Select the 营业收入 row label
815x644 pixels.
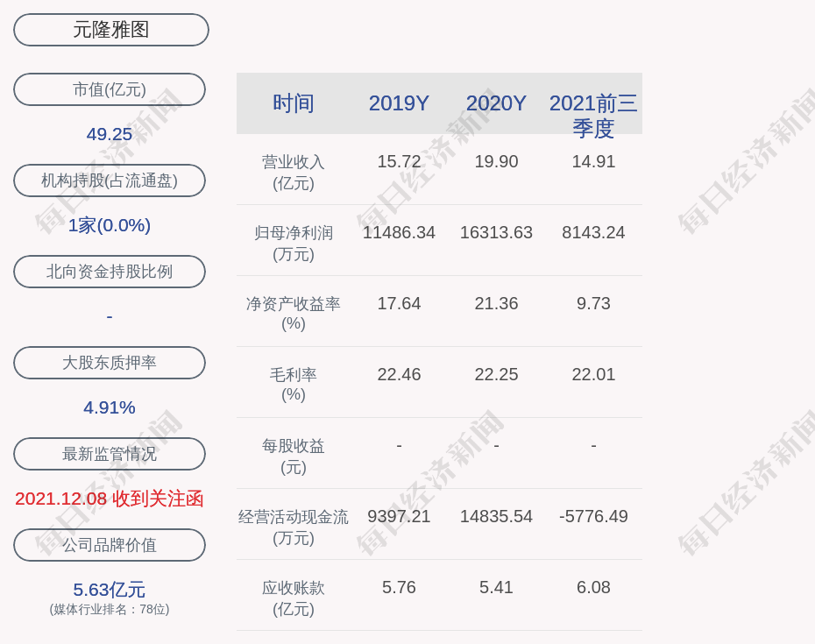(294, 172)
